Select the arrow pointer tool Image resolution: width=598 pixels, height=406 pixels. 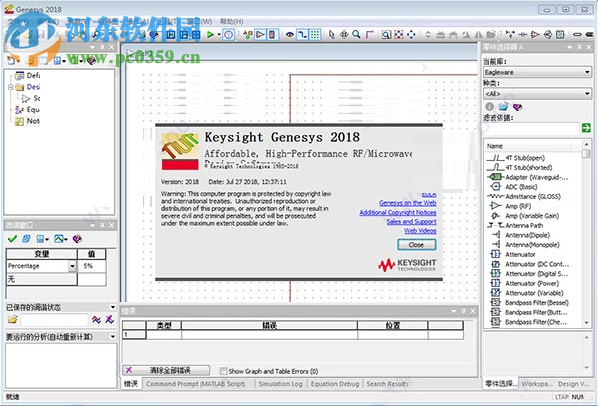click(x=332, y=35)
